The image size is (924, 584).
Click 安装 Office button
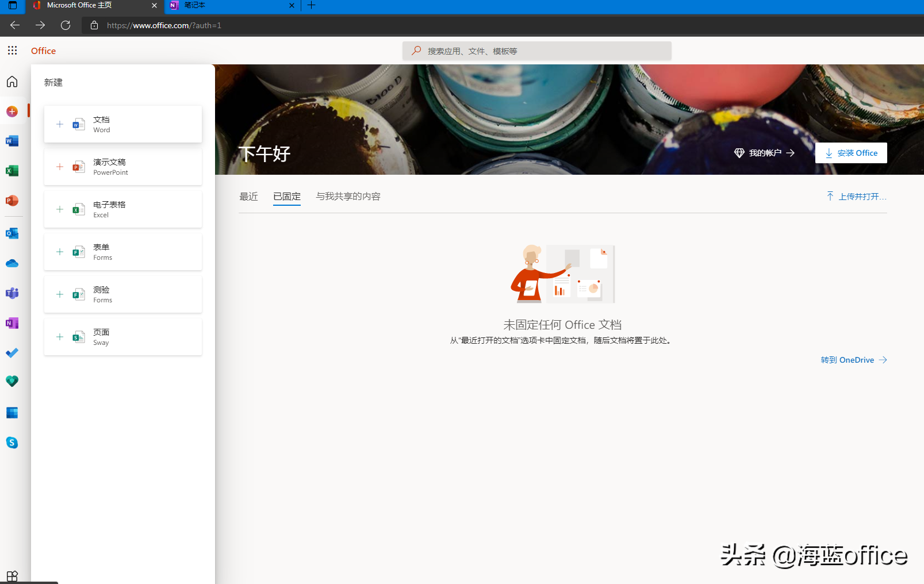pos(851,153)
